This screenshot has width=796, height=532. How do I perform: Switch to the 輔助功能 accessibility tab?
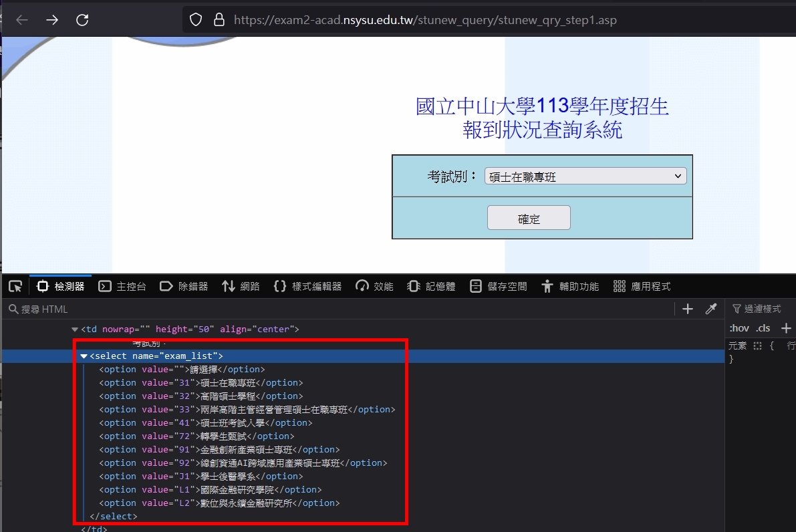point(570,287)
